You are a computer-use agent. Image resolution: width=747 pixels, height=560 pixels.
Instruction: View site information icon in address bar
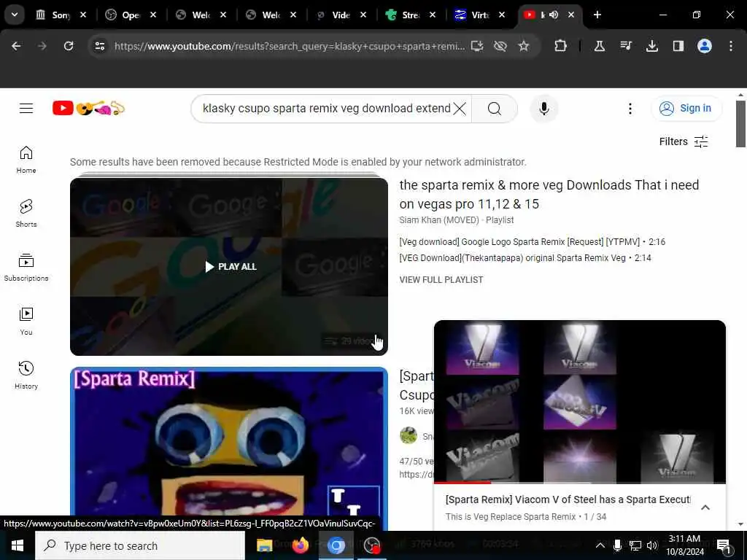pyautogui.click(x=99, y=46)
